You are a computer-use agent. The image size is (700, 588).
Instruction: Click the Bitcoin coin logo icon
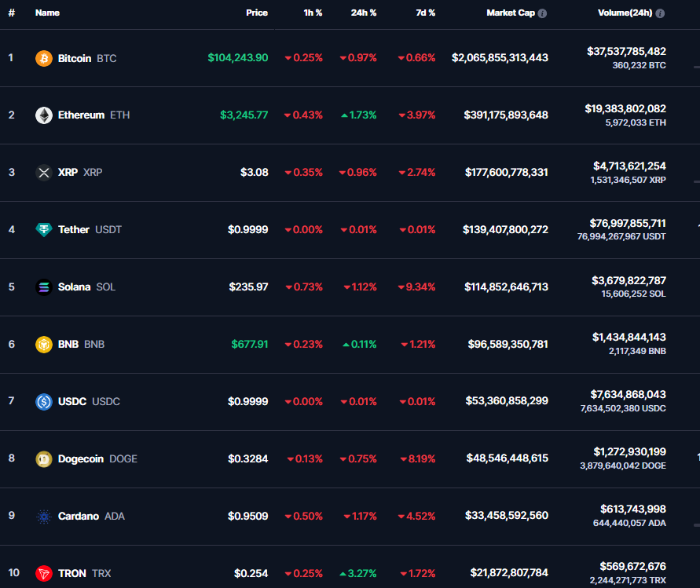[x=44, y=59]
